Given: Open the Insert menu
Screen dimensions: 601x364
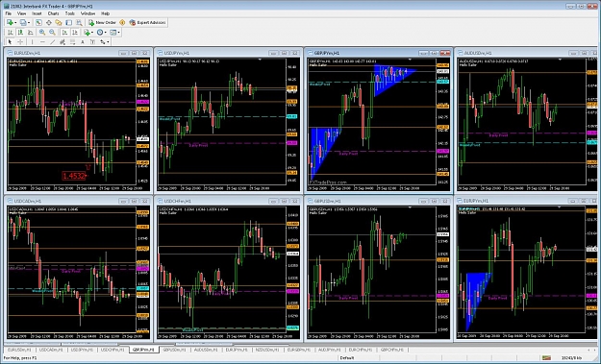Looking at the screenshot, I should click(x=37, y=13).
